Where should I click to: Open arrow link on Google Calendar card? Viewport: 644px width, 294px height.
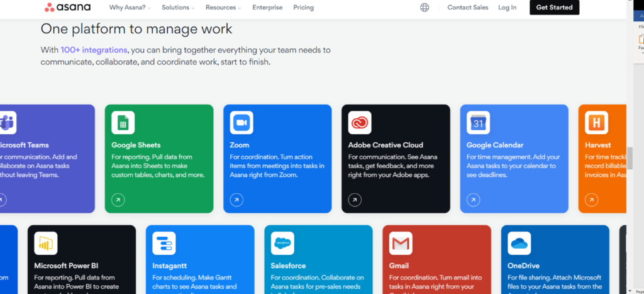click(473, 200)
